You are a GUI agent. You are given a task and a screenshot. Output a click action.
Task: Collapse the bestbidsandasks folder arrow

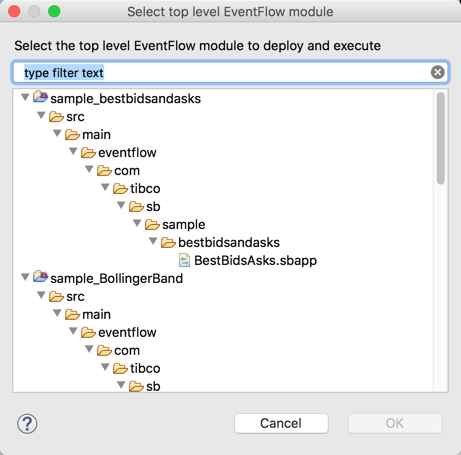point(153,241)
